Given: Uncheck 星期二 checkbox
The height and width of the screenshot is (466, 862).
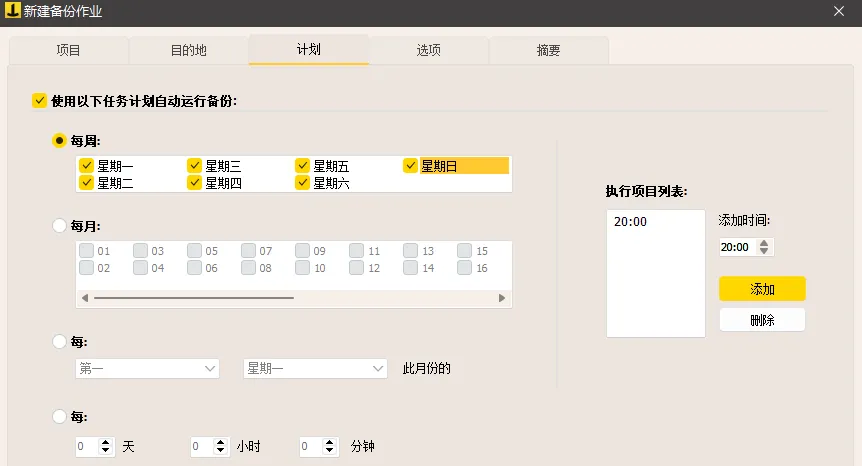Looking at the screenshot, I should point(86,182).
